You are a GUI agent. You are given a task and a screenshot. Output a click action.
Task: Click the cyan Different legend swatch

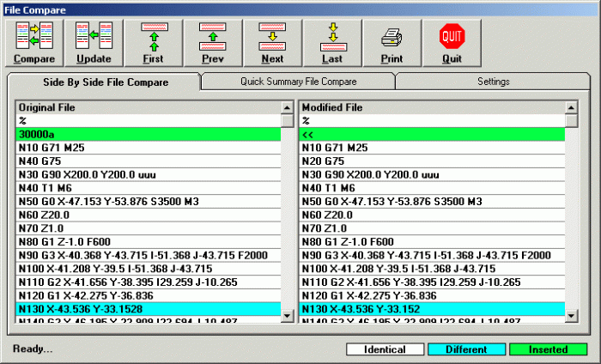[466, 349]
